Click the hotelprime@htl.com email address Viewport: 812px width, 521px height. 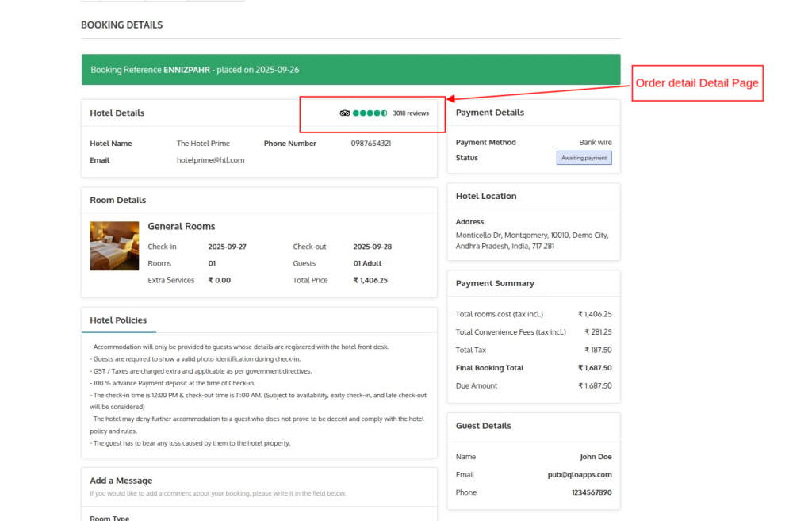(210, 160)
